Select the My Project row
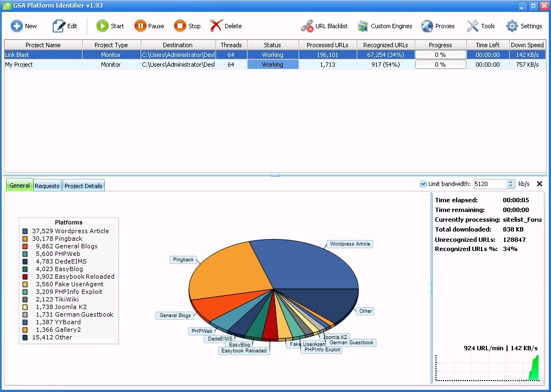 click(x=43, y=65)
